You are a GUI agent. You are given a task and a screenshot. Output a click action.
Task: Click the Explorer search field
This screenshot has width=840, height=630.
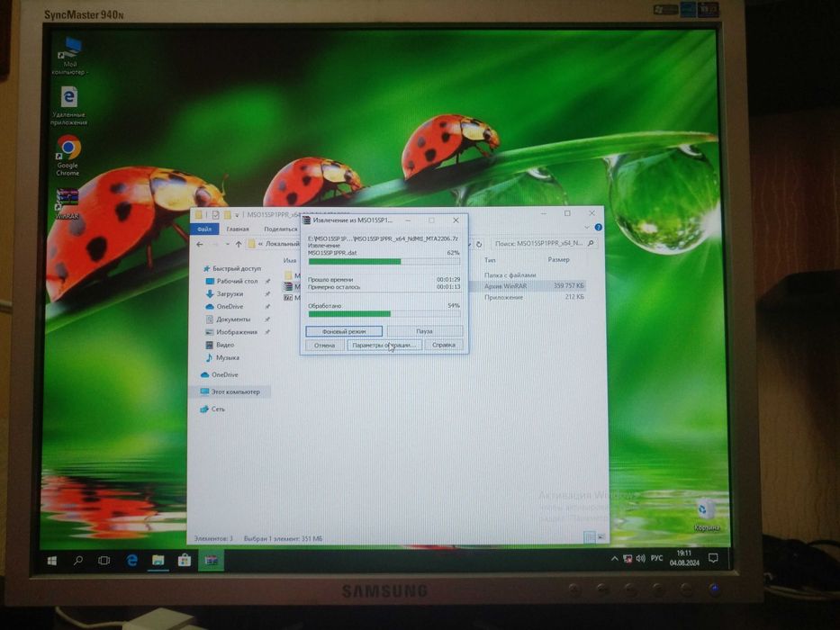[x=544, y=243]
